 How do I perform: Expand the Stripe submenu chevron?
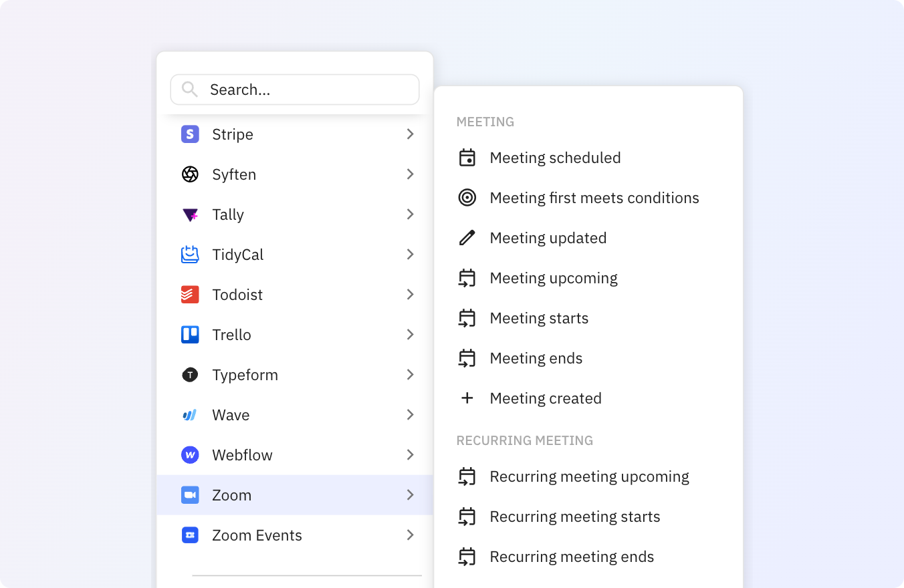411,134
